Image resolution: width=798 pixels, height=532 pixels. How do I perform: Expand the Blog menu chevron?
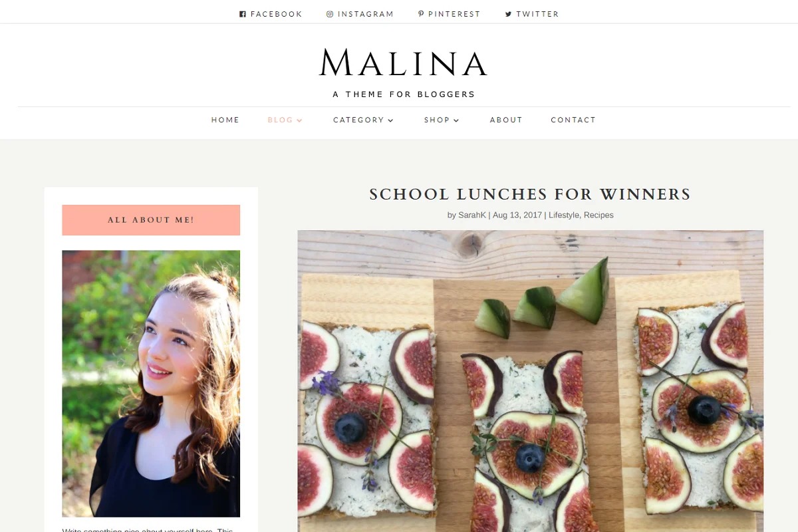coord(300,120)
